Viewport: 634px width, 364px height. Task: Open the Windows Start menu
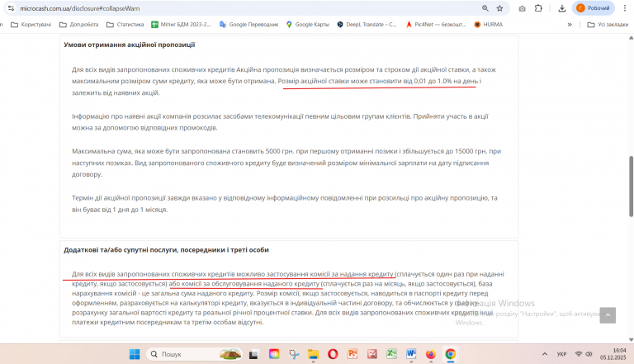135,354
